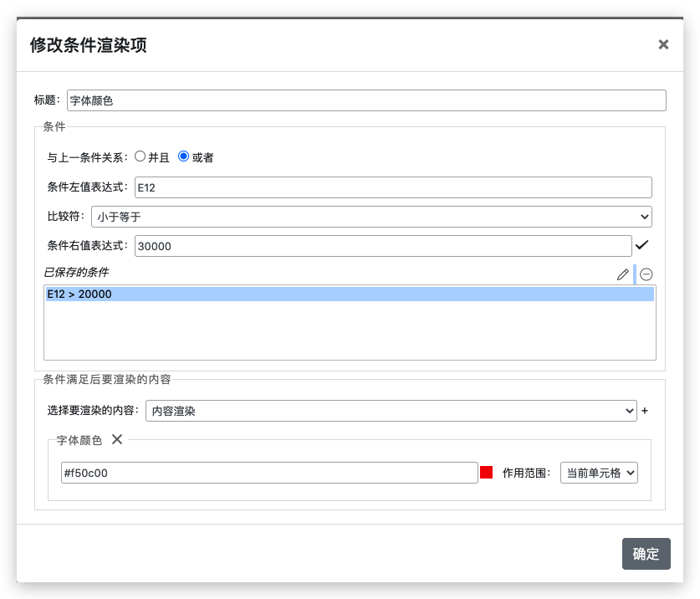
Task: Remove saved condition with the minus icon
Action: (646, 274)
